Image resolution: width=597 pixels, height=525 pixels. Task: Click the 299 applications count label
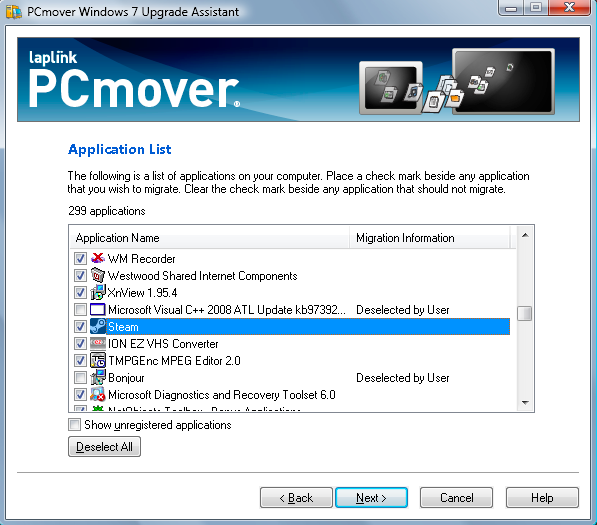coord(107,211)
